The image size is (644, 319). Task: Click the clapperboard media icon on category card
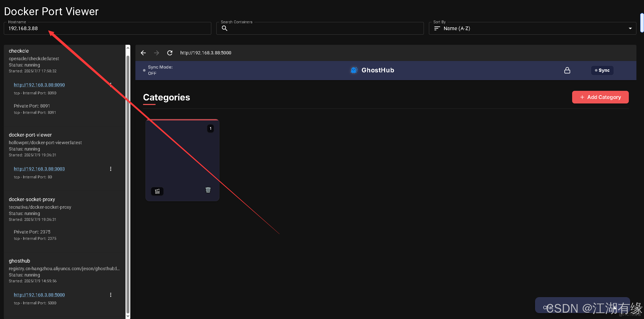[157, 191]
